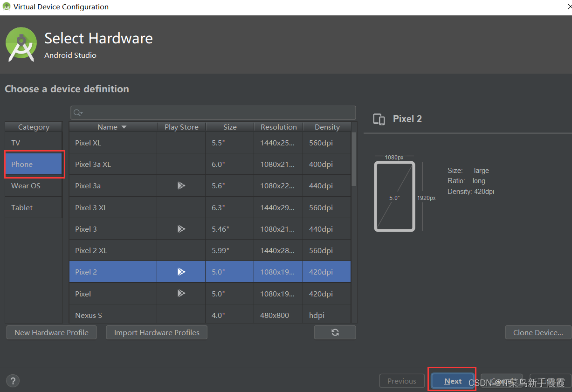
Task: Click the Resolution column header
Action: [279, 127]
